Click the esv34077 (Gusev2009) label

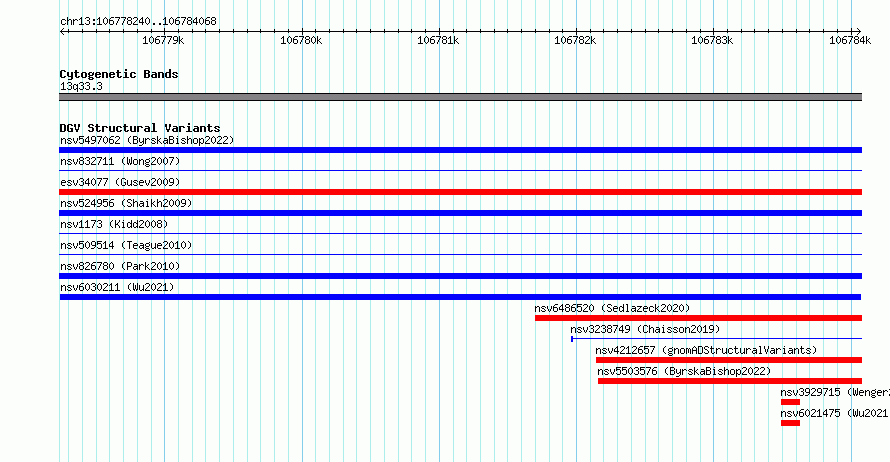[120, 182]
